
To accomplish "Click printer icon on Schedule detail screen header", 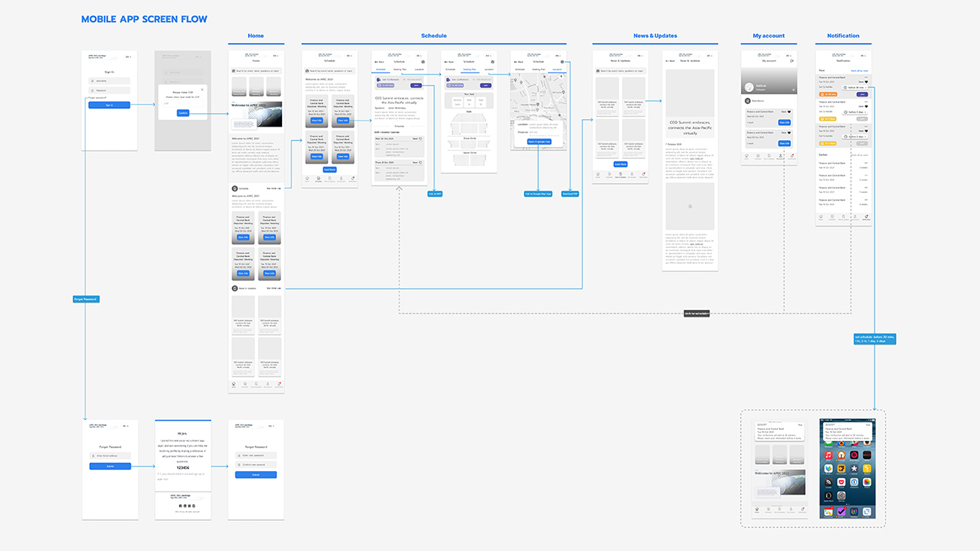I will [x=423, y=62].
